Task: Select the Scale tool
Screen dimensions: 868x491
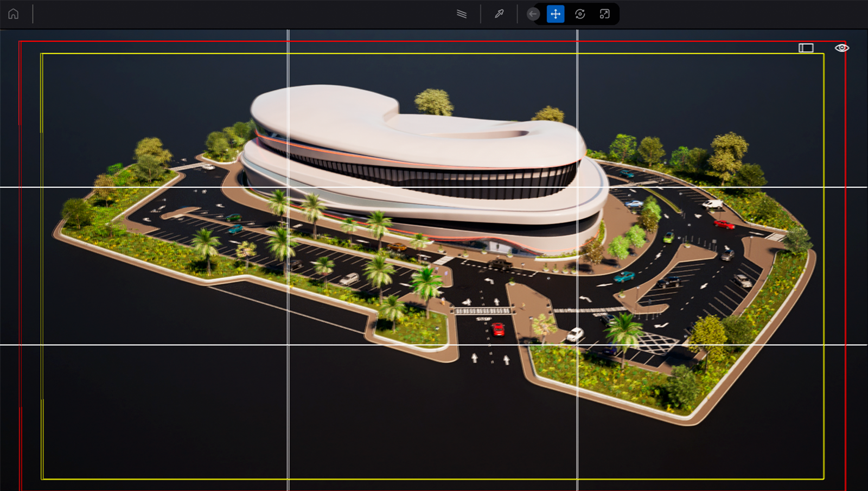Action: (x=604, y=14)
